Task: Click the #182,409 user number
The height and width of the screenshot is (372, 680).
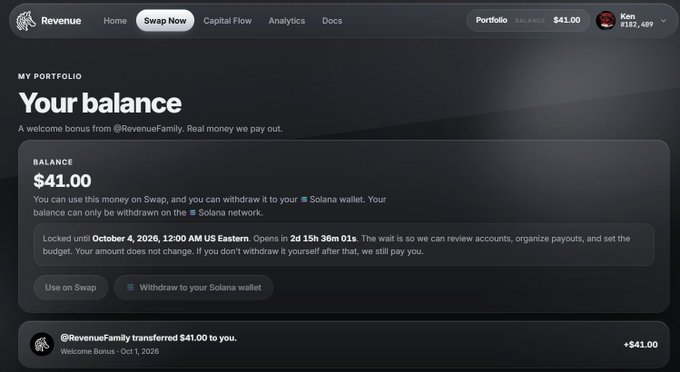Action: (637, 25)
